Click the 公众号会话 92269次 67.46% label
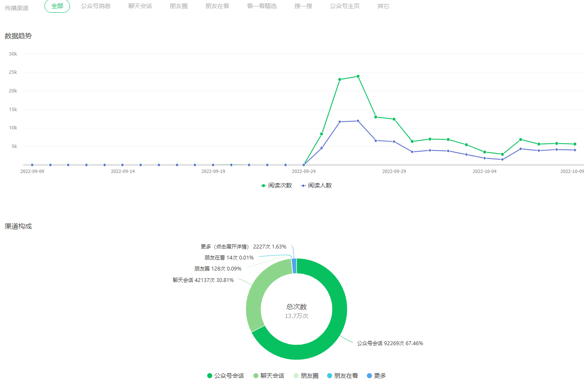588x385 pixels. tap(390, 343)
